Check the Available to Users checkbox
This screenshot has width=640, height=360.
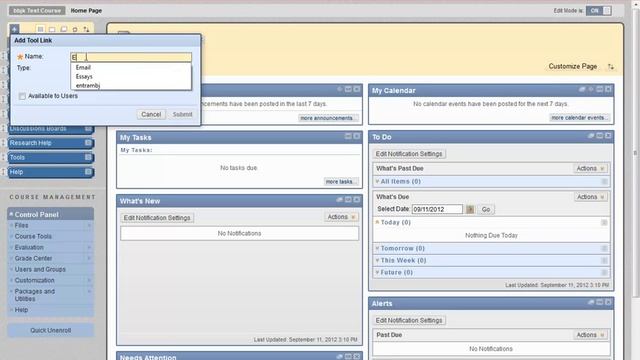pos(22,96)
